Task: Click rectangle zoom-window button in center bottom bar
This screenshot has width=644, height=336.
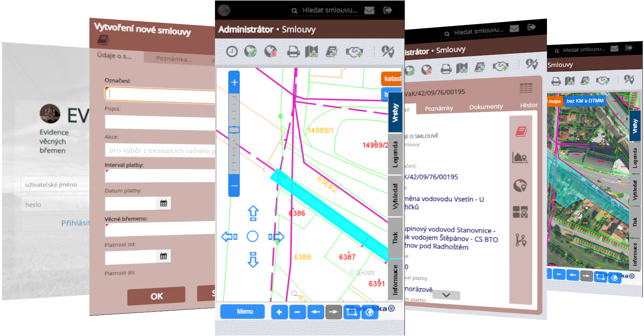Action: (x=352, y=312)
